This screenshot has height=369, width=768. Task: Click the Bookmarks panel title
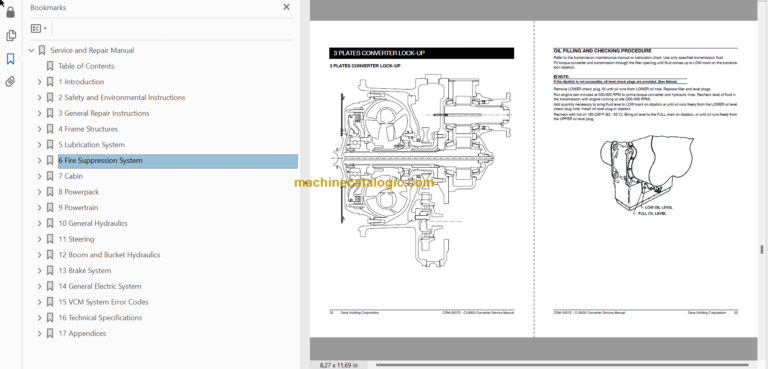click(48, 7)
